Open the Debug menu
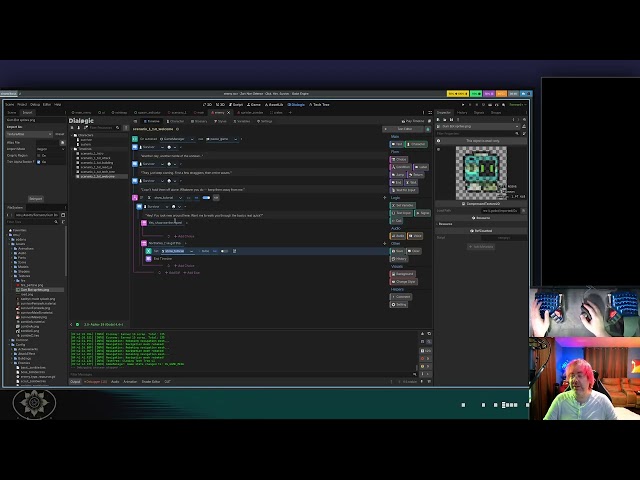This screenshot has height=480, width=640. [35, 104]
